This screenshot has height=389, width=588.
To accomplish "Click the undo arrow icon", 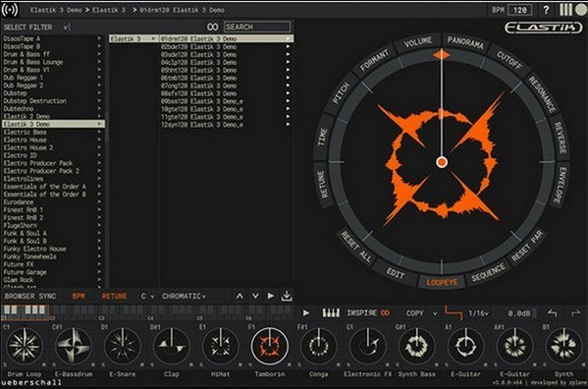I will (552, 312).
